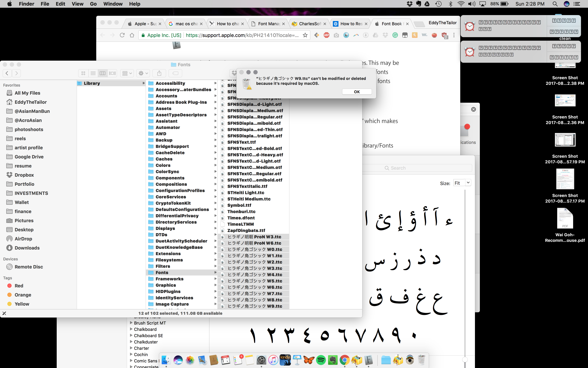Screen dimensions: 588x368
Task: Open Evernote from the Dock
Action: pyautogui.click(x=333, y=360)
